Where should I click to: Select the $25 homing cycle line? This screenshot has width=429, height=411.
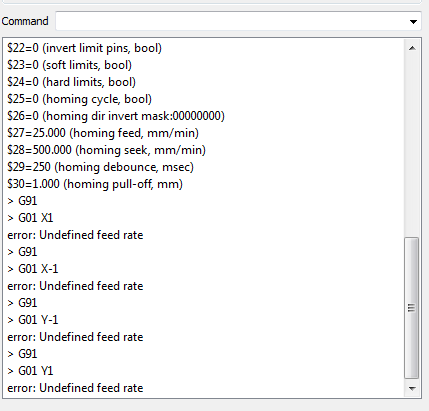coord(79,99)
